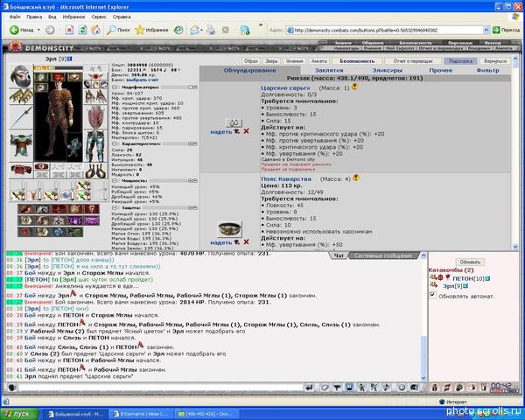Image resolution: width=525 pixels, height=420 pixels.
Task: Expand the IE toolbar overflow chevron
Action: pyautogui.click(x=261, y=25)
